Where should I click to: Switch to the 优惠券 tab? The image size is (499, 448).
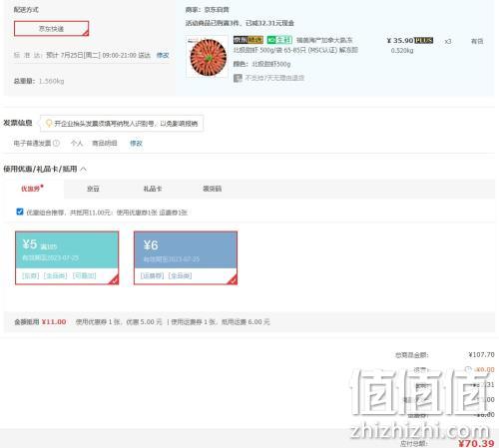coord(32,189)
